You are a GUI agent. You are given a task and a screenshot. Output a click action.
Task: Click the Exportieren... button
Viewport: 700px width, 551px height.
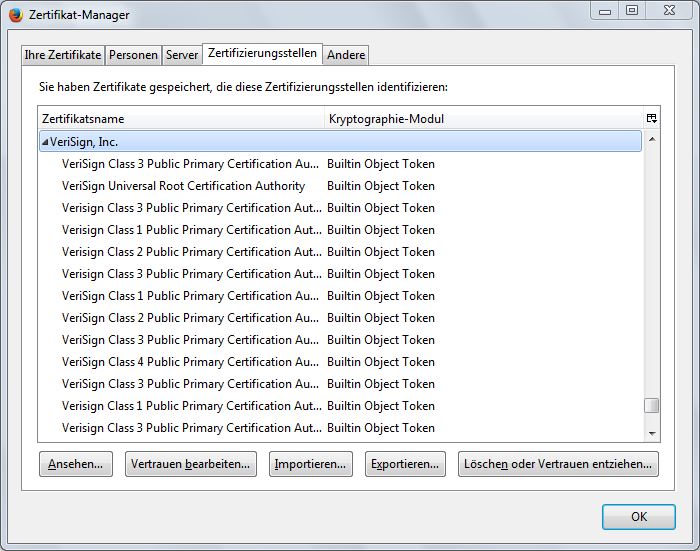(x=405, y=464)
